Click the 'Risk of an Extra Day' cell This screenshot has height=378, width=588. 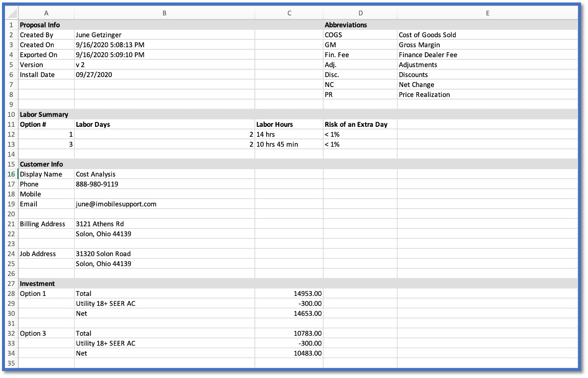click(360, 124)
